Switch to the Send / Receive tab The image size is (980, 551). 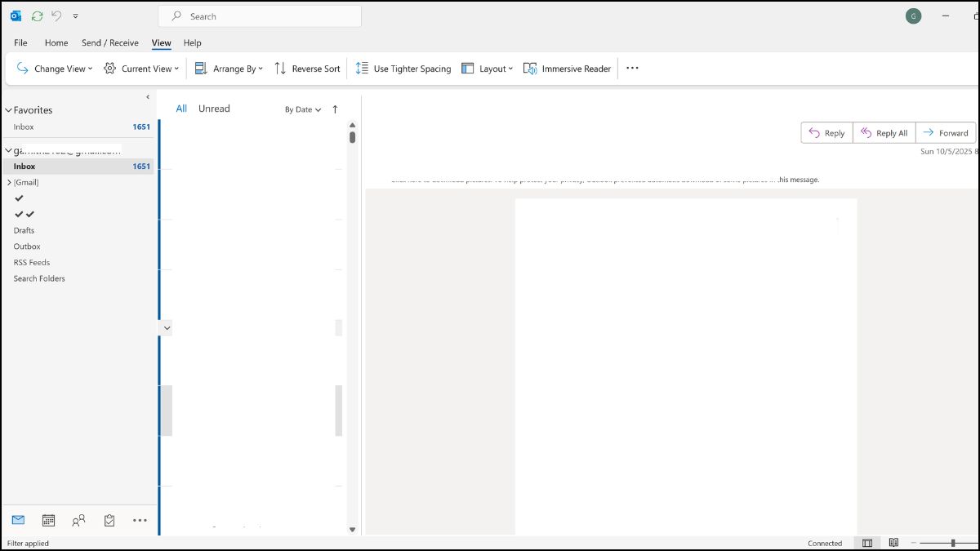click(x=110, y=42)
